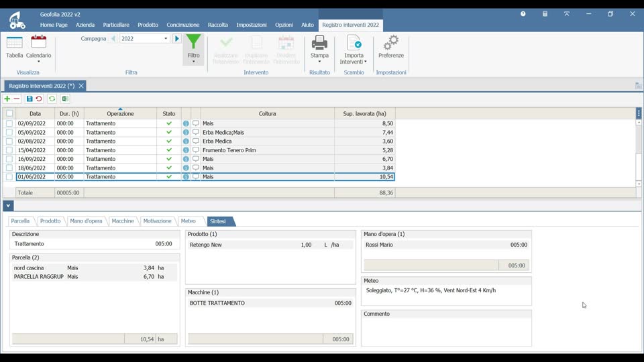
Task: Sort by the Operazione column header
Action: tap(120, 114)
